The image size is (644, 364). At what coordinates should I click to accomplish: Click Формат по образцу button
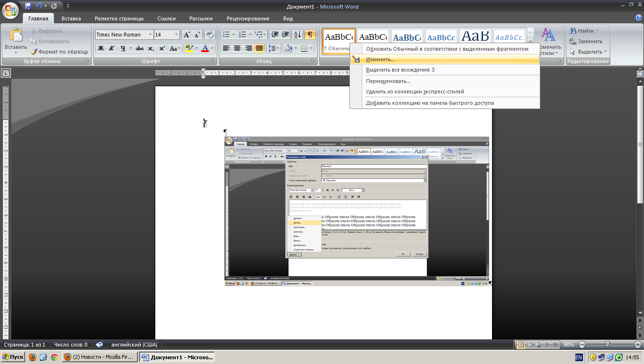click(60, 52)
